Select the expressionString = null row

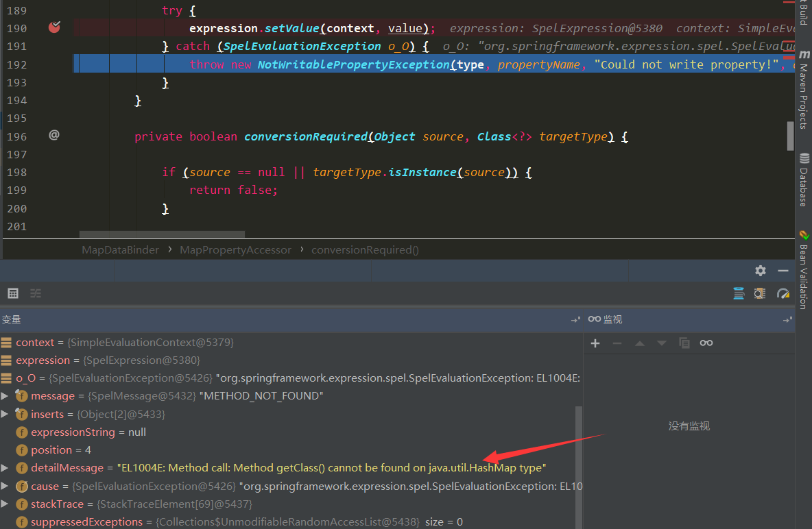coord(287,432)
